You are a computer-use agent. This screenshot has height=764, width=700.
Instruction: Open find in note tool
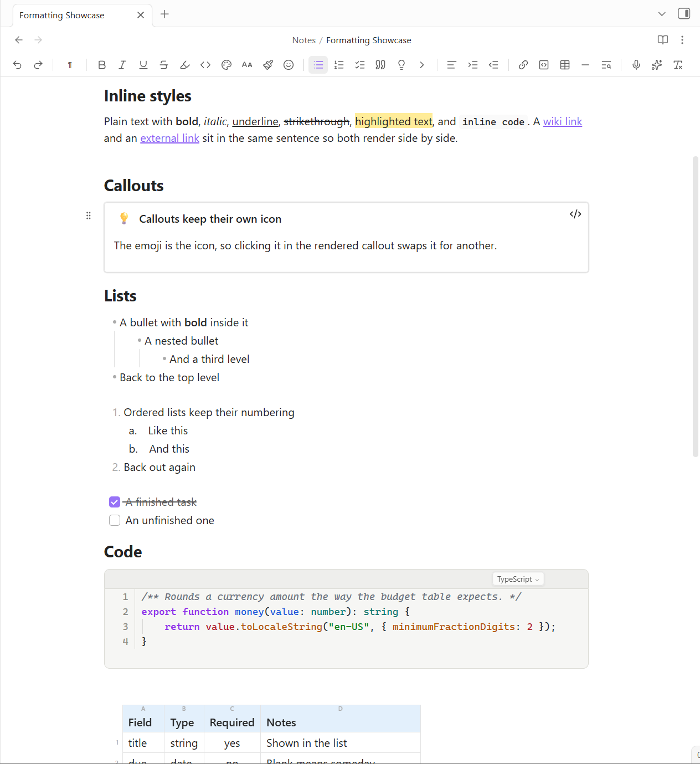click(606, 65)
